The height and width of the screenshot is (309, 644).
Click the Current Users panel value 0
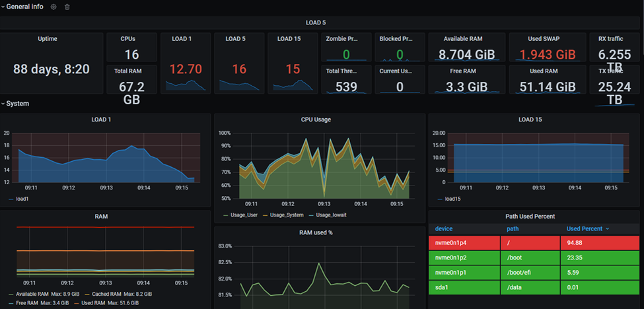tap(400, 86)
